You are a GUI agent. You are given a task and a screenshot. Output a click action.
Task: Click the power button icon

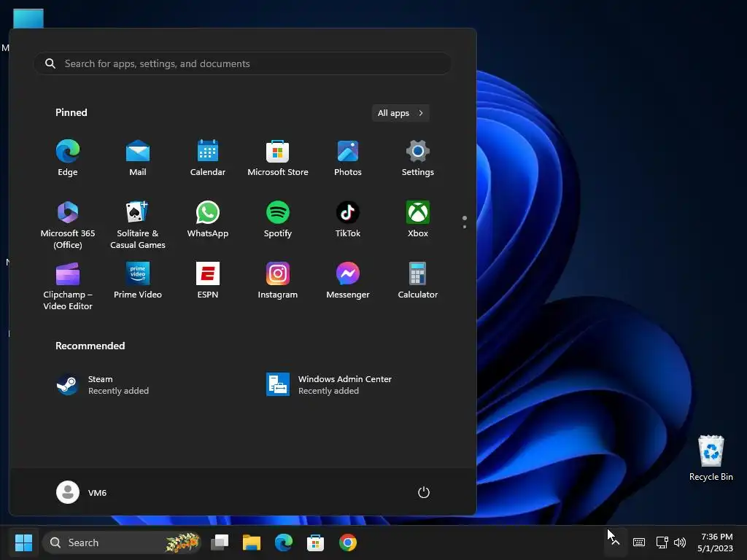[x=424, y=492]
